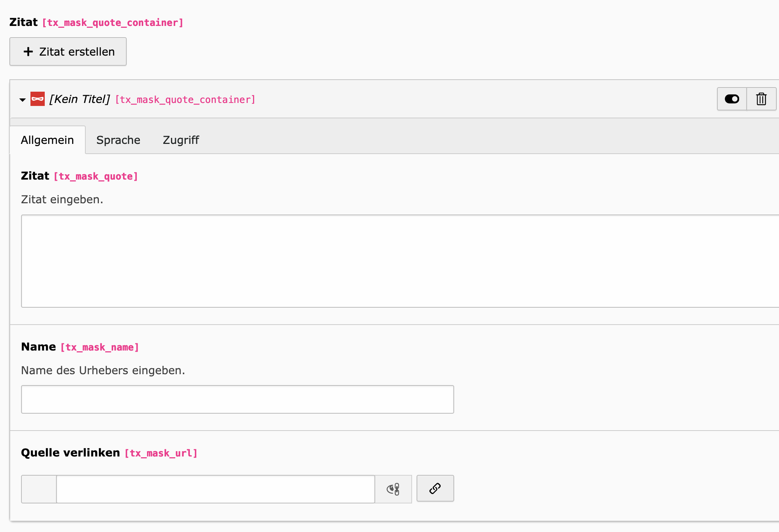
Task: Click the Name field label
Action: 38,347
